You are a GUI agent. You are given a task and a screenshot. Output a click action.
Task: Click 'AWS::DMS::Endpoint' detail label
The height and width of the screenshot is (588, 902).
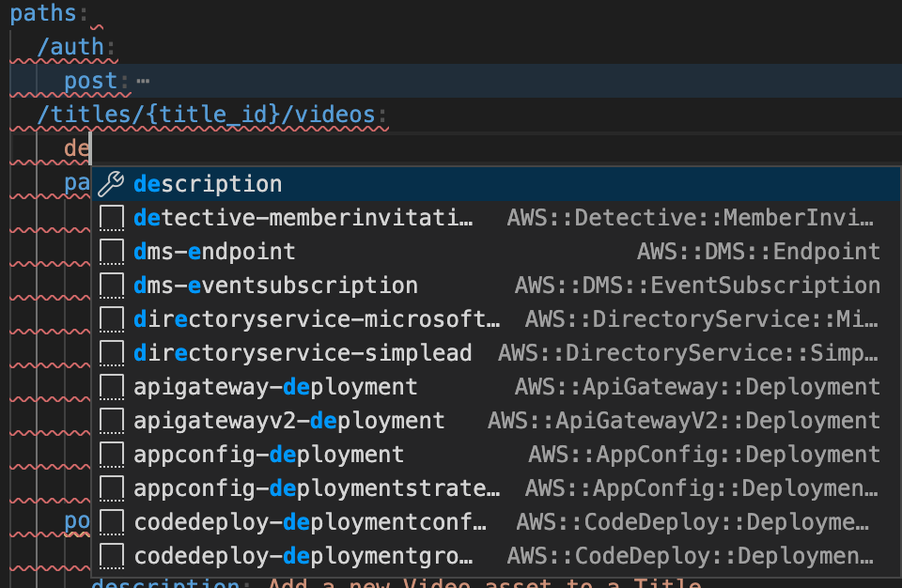(x=758, y=252)
